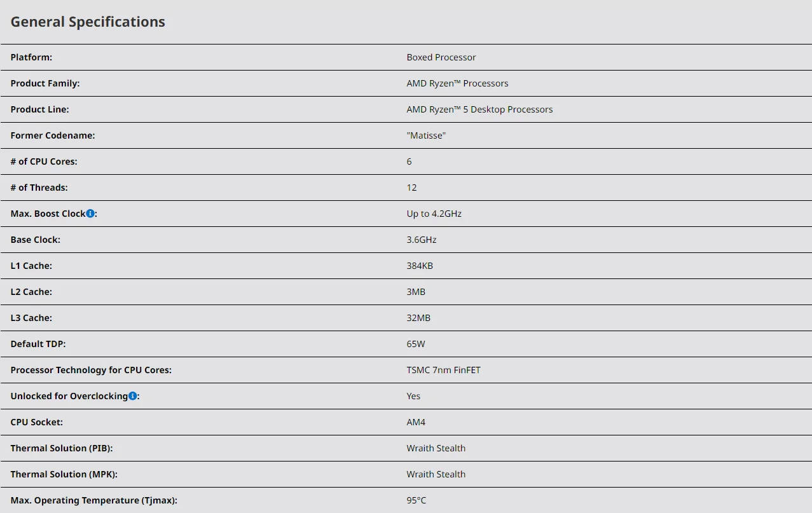Click the Up to 4.2GHz value
This screenshot has width=812, height=513.
tap(434, 214)
